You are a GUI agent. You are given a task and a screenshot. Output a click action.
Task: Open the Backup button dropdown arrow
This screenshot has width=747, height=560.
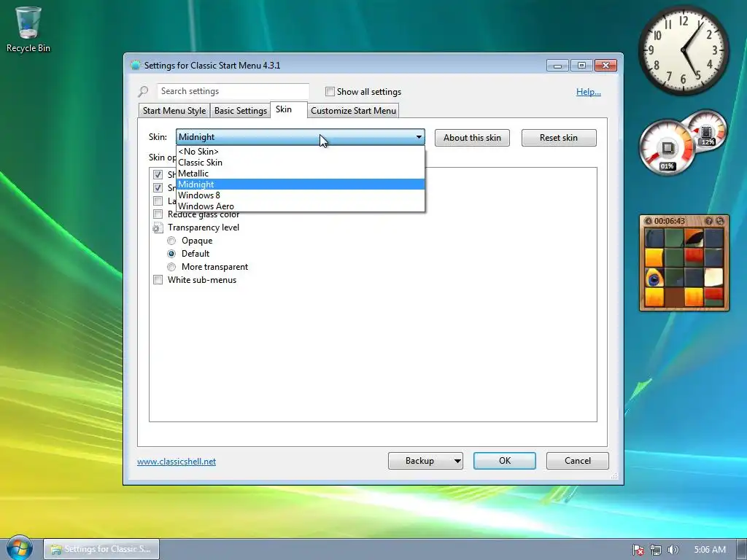click(457, 461)
